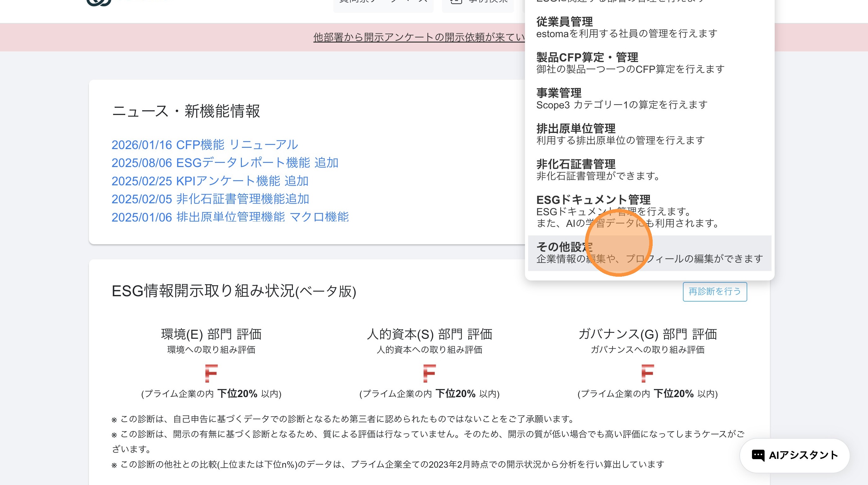
Task: Click the ニュース・新機能情報 heading
Action: [x=186, y=111]
